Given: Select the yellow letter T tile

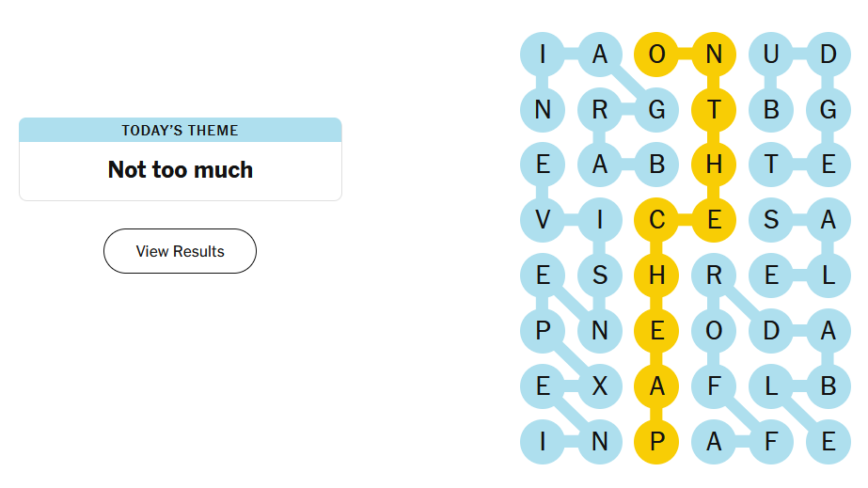Looking at the screenshot, I should click(x=714, y=110).
